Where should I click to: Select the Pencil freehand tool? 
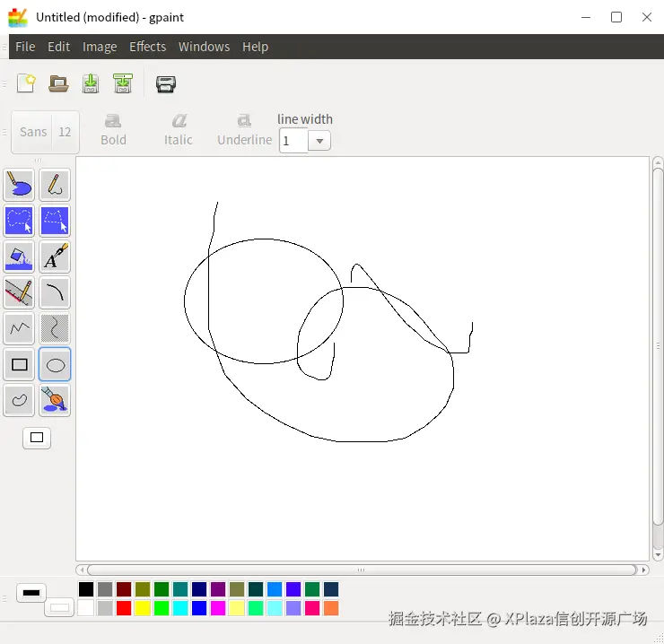55,185
